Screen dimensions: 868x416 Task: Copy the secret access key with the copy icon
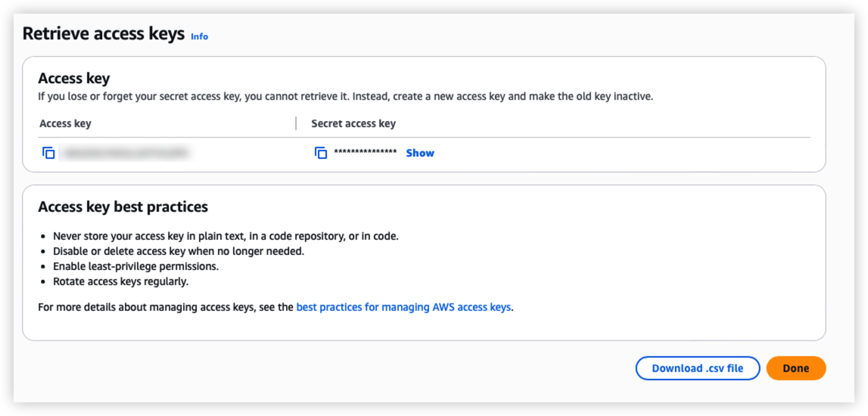(321, 153)
